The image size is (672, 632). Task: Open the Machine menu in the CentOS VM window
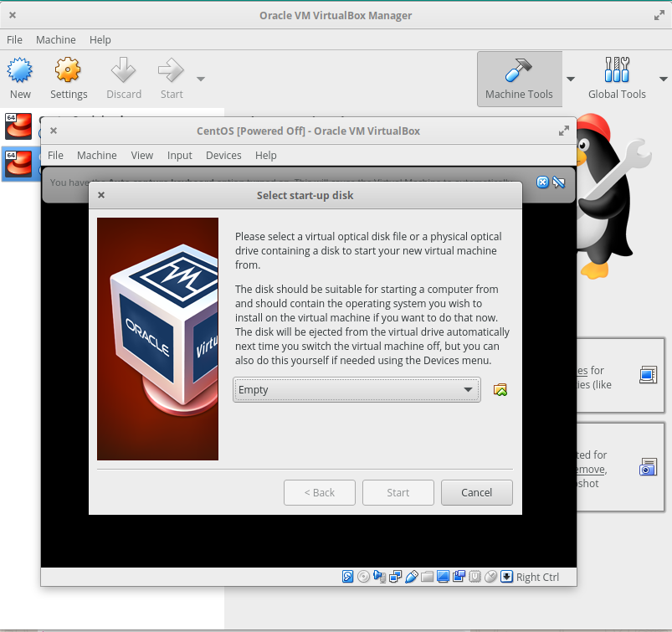pos(97,155)
